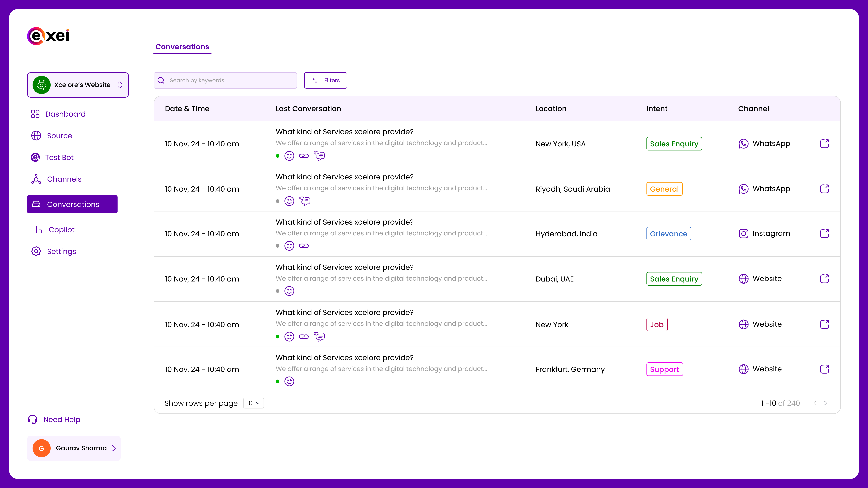This screenshot has width=868, height=488.
Task: Click the green bot avatar icon
Action: (41, 85)
